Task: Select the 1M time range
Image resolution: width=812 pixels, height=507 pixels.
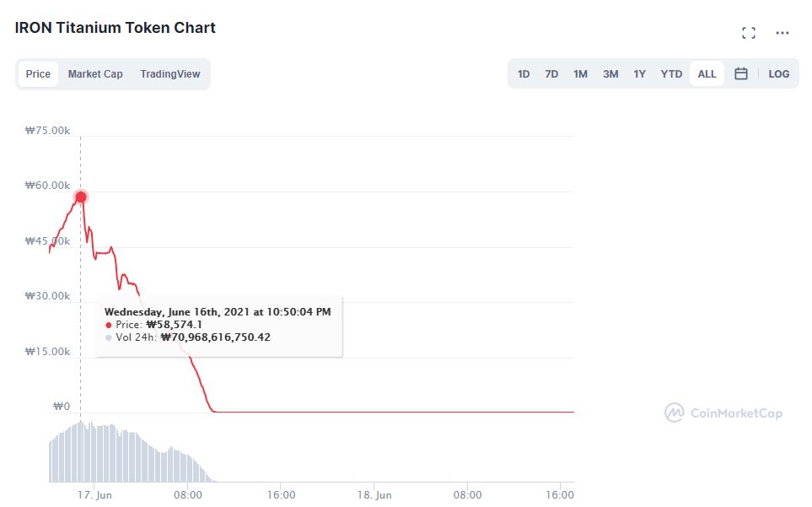Action: (580, 74)
